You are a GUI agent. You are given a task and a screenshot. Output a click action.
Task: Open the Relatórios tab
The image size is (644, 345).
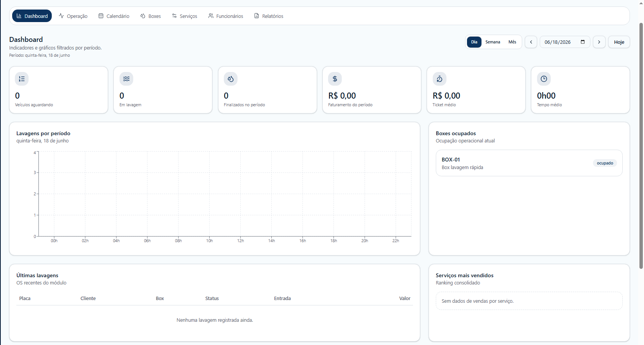pyautogui.click(x=269, y=16)
